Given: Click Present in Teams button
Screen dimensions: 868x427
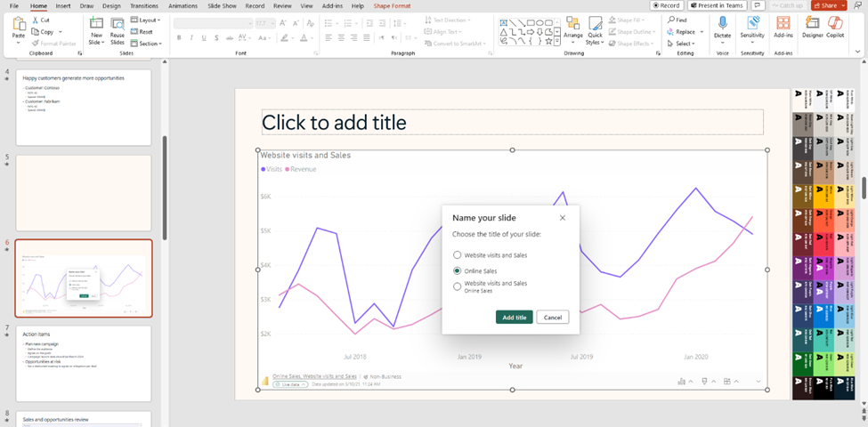Looking at the screenshot, I should tap(718, 5).
